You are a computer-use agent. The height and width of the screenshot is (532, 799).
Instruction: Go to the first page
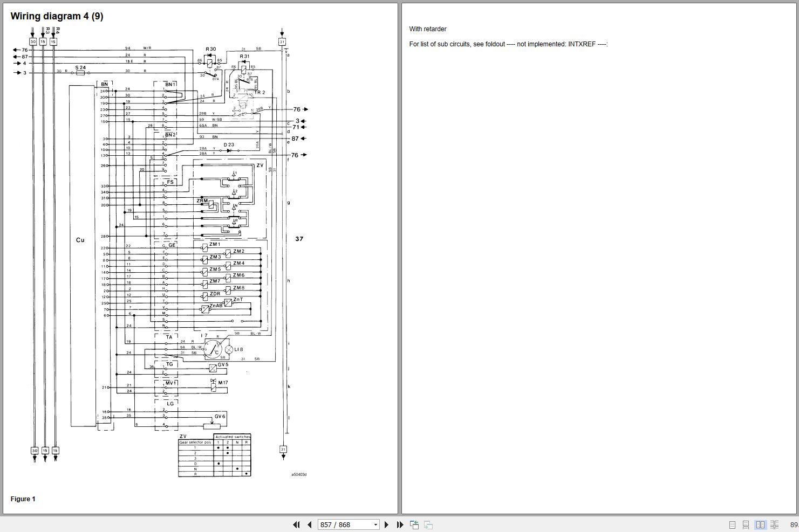pos(296,524)
